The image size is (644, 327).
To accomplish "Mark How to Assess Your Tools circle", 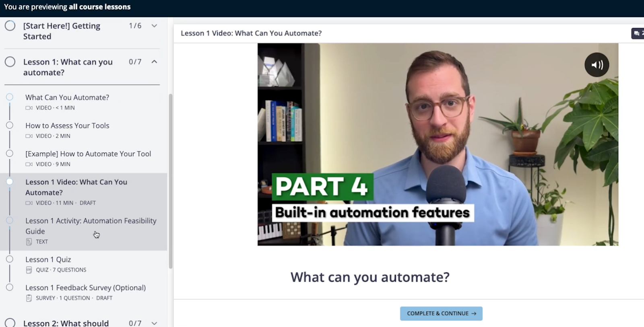I will point(10,125).
